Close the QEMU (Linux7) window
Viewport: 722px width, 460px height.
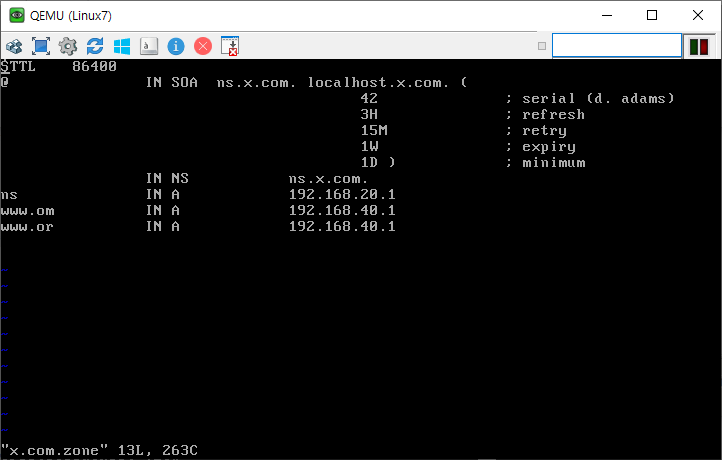coord(698,15)
